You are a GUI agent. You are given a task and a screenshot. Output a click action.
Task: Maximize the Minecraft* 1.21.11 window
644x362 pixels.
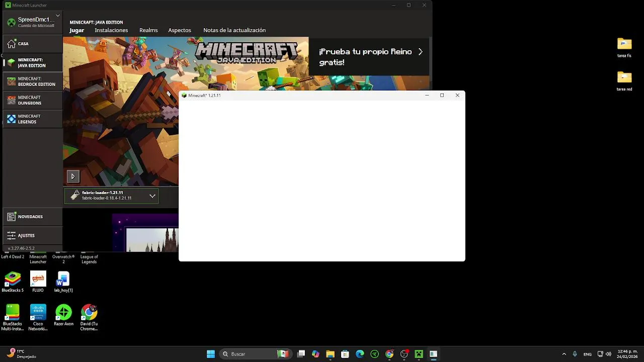(x=442, y=96)
